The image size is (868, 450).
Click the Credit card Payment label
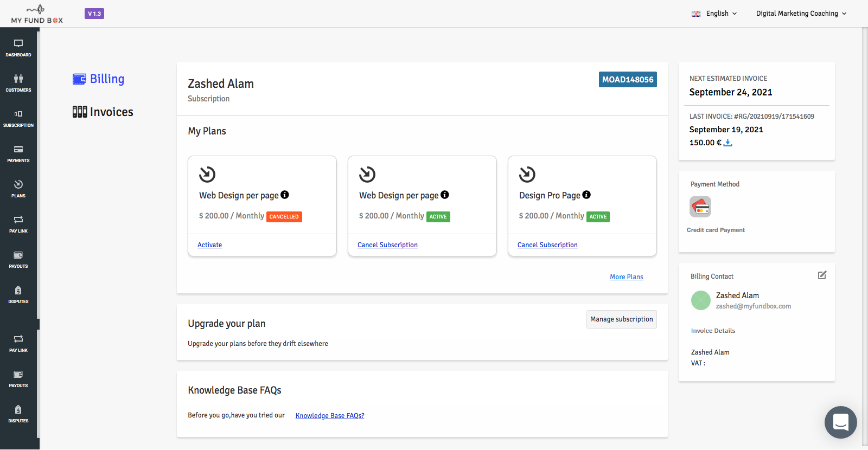tap(716, 230)
